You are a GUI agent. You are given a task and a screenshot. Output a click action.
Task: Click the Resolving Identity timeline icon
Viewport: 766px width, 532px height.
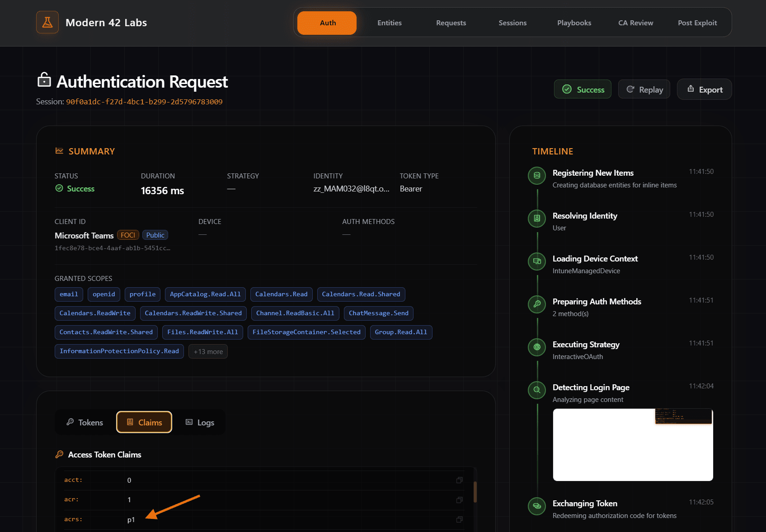click(x=537, y=219)
